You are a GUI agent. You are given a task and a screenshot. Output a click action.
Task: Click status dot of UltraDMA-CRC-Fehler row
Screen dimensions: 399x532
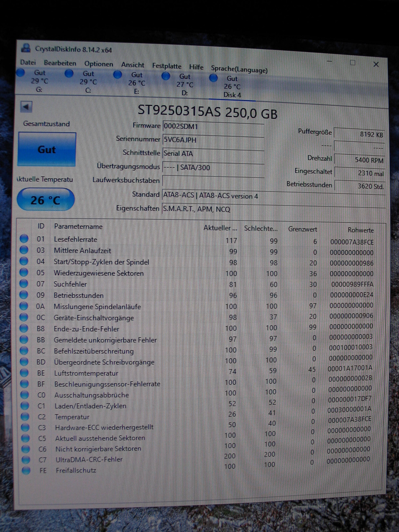(x=26, y=460)
